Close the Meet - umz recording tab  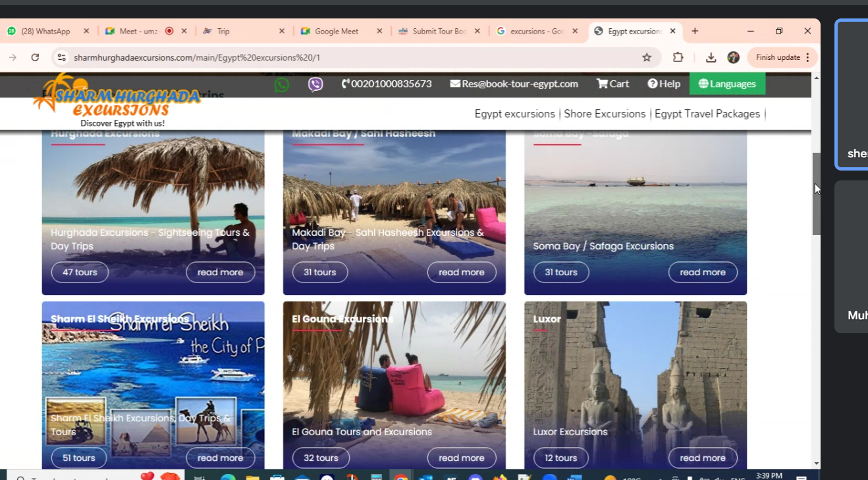pos(184,31)
